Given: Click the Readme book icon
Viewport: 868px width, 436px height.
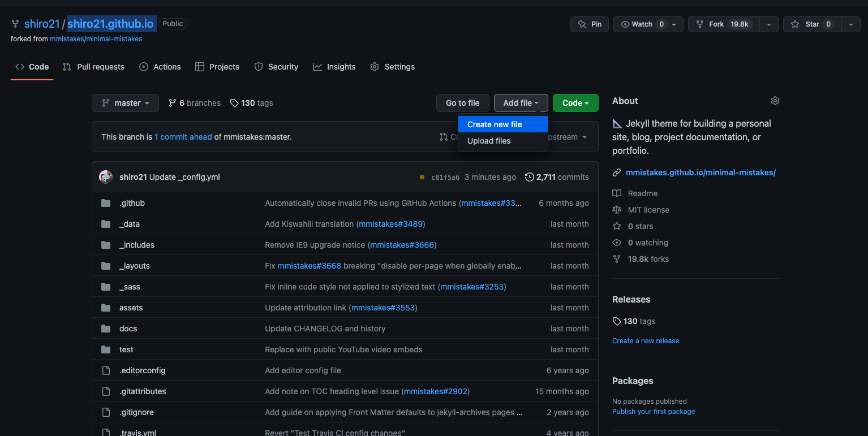Looking at the screenshot, I should tap(617, 193).
